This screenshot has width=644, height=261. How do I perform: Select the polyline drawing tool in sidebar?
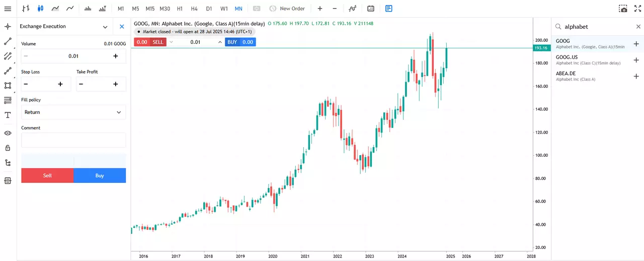[8, 71]
